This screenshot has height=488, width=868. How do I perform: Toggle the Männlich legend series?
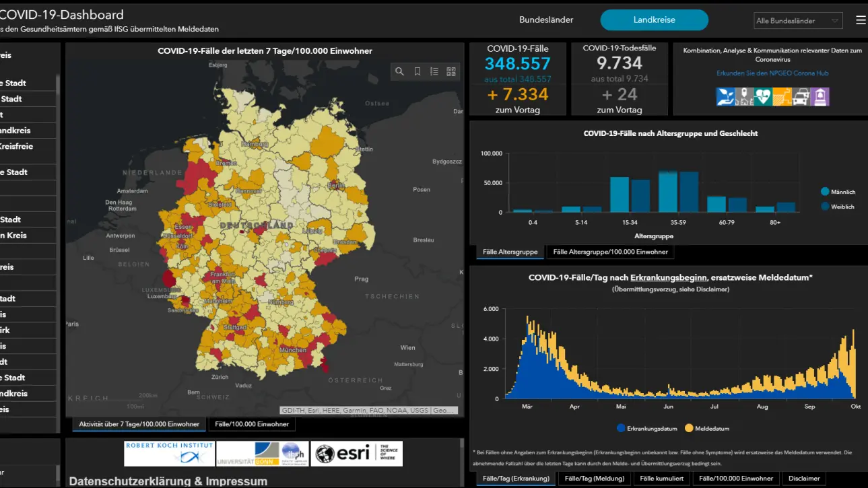coord(837,192)
